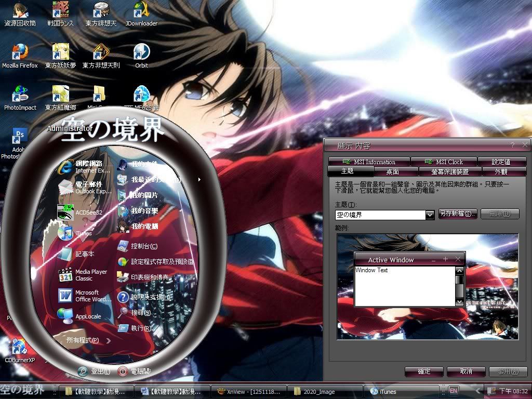The height and width of the screenshot is (399, 532).
Task: Launch Orbit downloader from the desktop
Action: [141, 56]
